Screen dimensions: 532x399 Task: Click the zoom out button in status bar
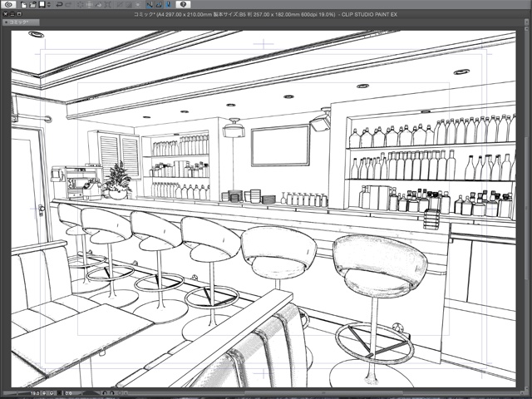click(x=44, y=393)
